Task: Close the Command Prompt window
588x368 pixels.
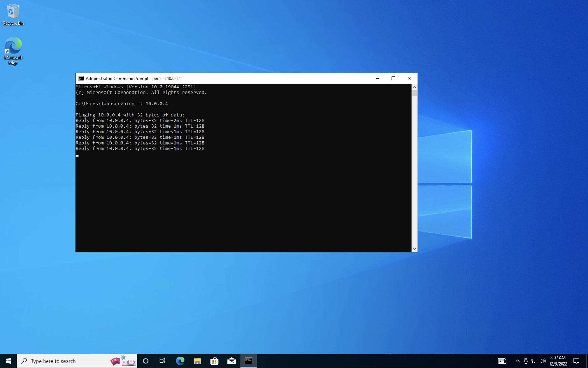Action: [409, 78]
